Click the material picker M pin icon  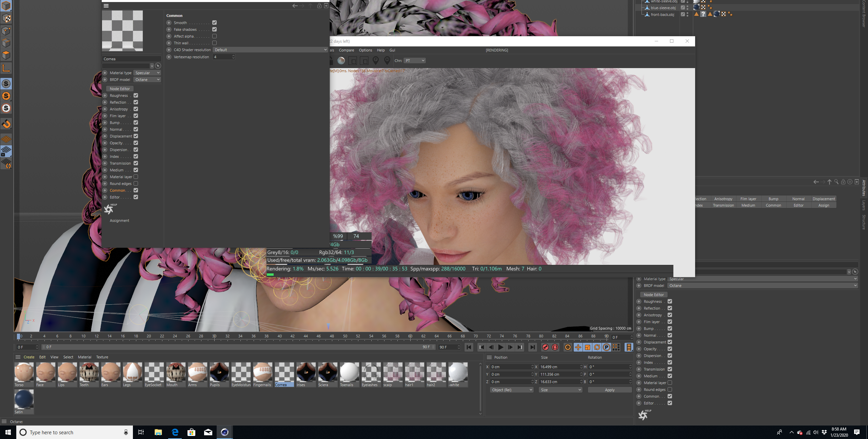[387, 60]
